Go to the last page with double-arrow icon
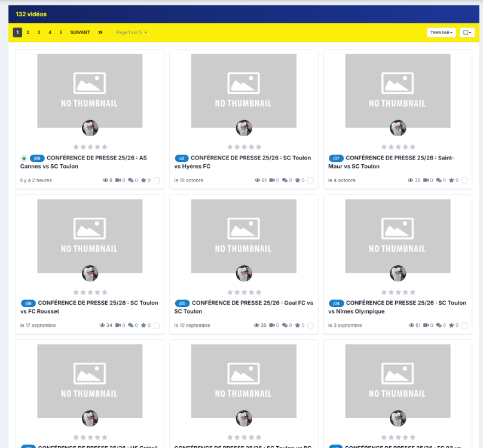Screen dimensions: 483x448 click(100, 32)
